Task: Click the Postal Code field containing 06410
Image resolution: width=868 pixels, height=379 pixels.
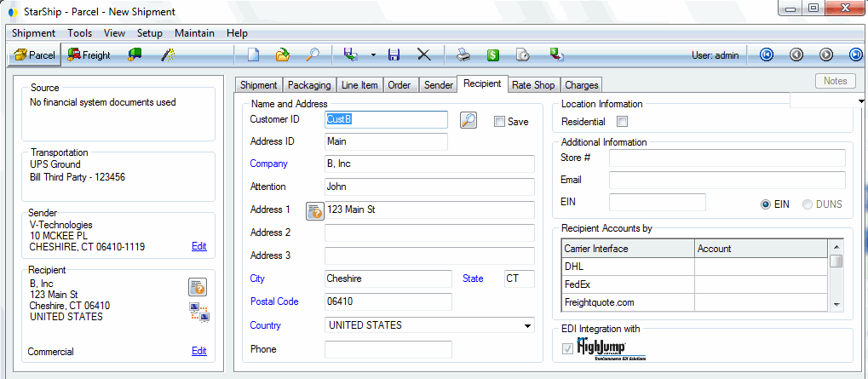Action: pyautogui.click(x=388, y=302)
